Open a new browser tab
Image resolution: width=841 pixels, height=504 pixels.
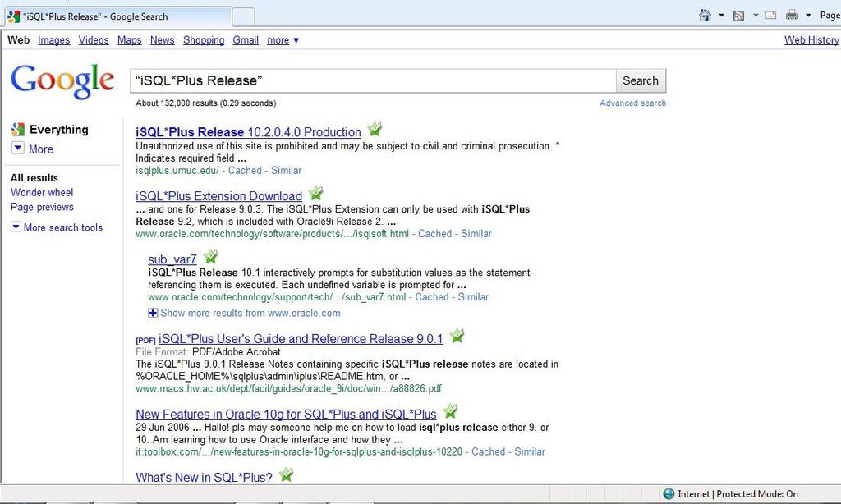[243, 17]
